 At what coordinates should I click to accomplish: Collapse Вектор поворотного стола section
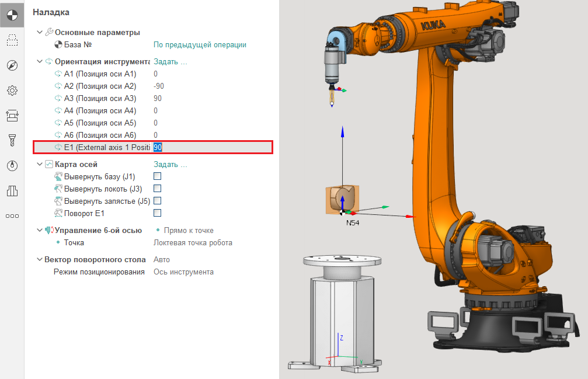39,259
